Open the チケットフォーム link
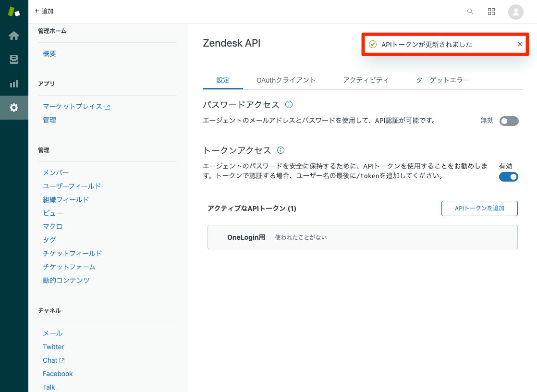The width and height of the screenshot is (537, 392). coord(69,267)
